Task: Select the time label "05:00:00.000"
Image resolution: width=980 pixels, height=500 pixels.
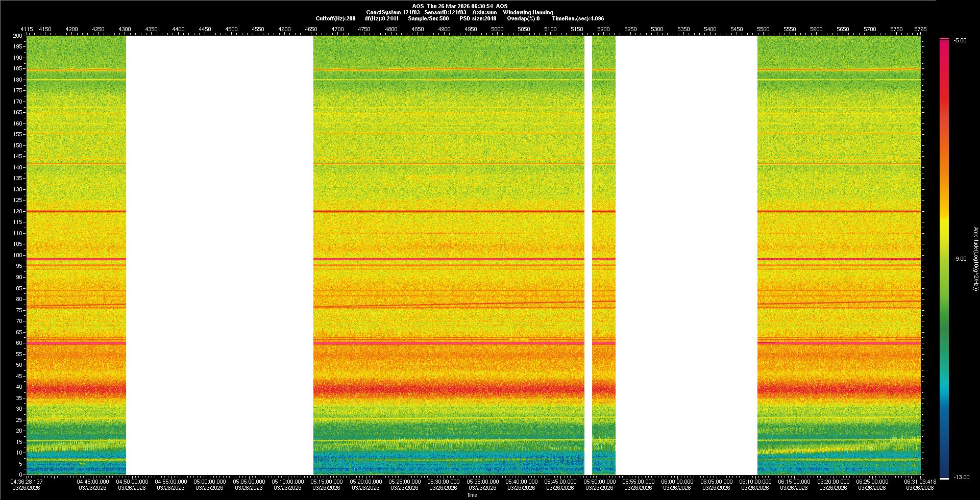Action: (210, 481)
